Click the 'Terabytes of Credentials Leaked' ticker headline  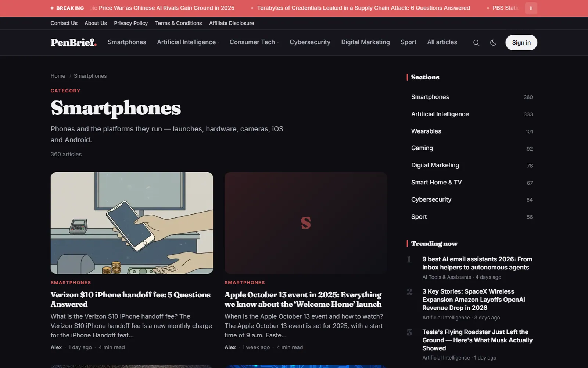pyautogui.click(x=363, y=8)
